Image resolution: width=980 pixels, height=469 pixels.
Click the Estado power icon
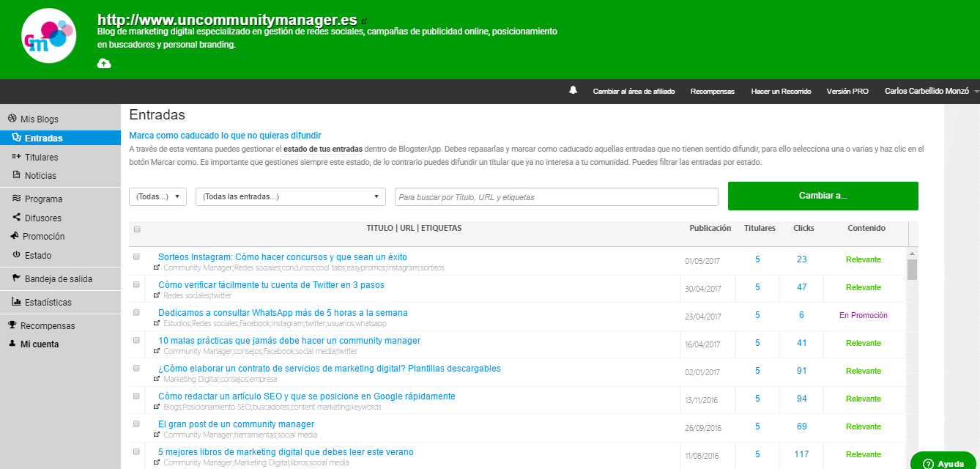[x=17, y=254]
